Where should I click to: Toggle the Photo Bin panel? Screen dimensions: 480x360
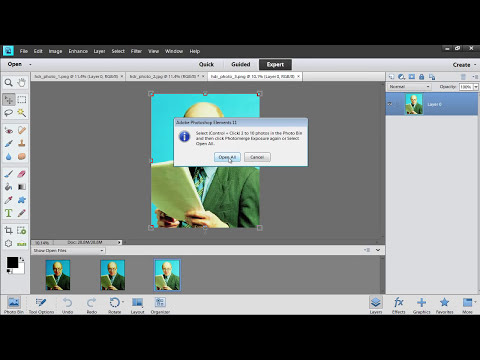[14, 305]
